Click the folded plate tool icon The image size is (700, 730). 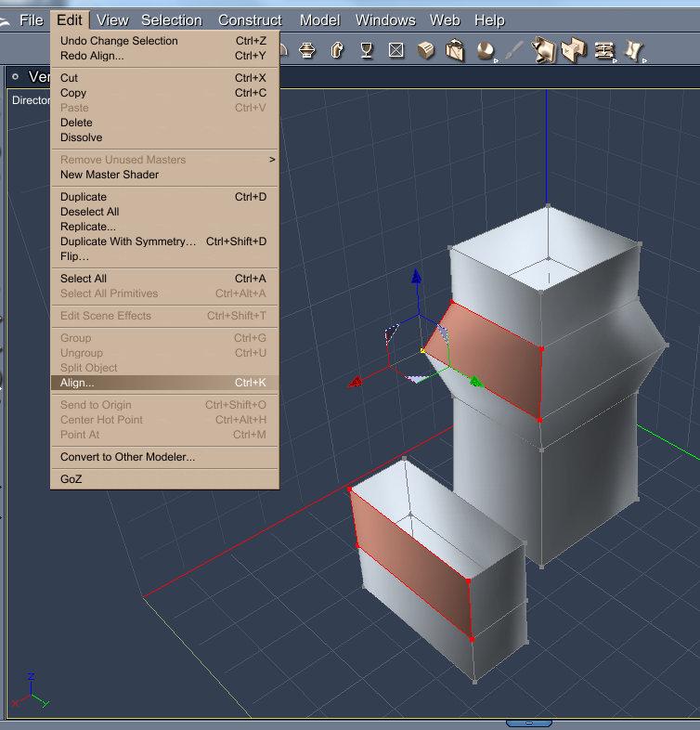[574, 50]
